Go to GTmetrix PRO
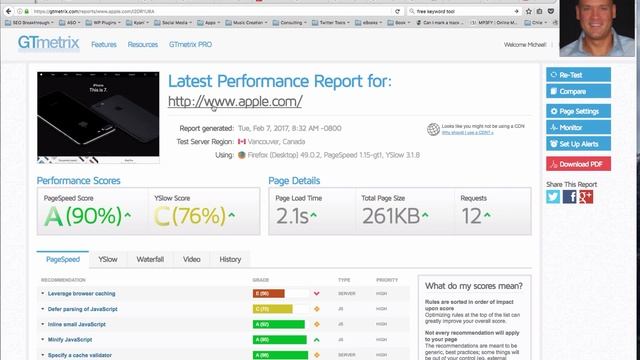 click(190, 44)
